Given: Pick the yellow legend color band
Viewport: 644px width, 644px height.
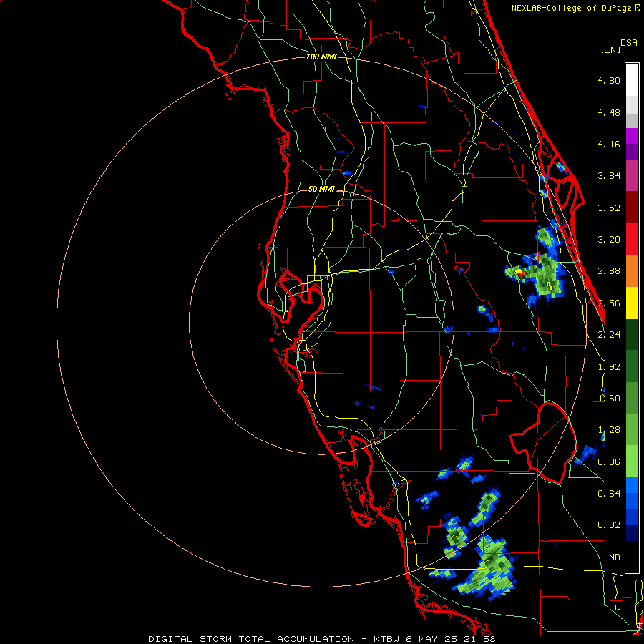Looking at the screenshot, I should click(632, 303).
